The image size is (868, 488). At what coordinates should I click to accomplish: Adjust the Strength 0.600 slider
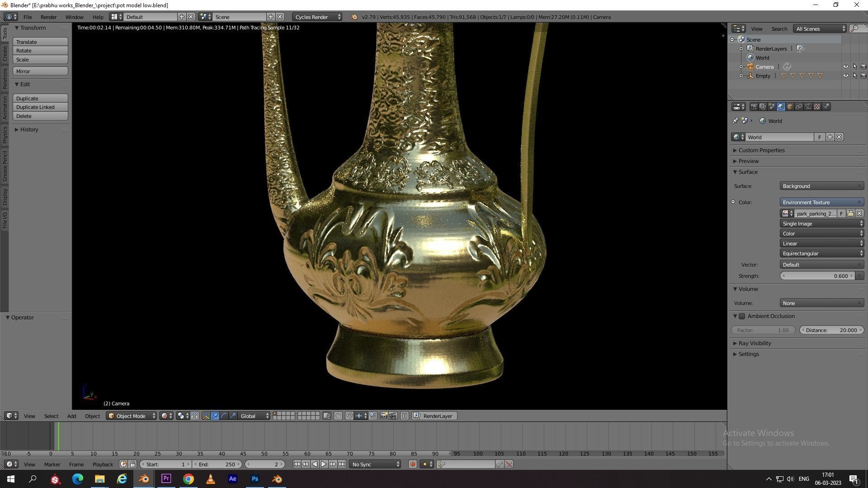pyautogui.click(x=817, y=276)
